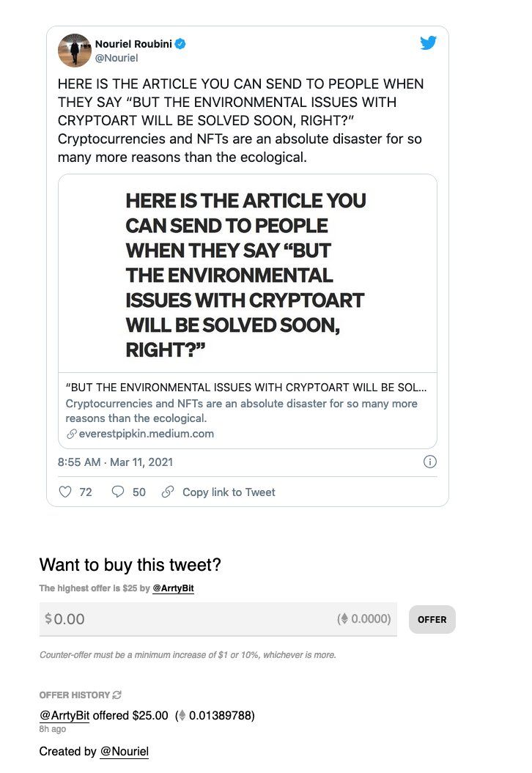This screenshot has width=532, height=773.
Task: Click the Twitter bird logo
Action: coord(428,43)
